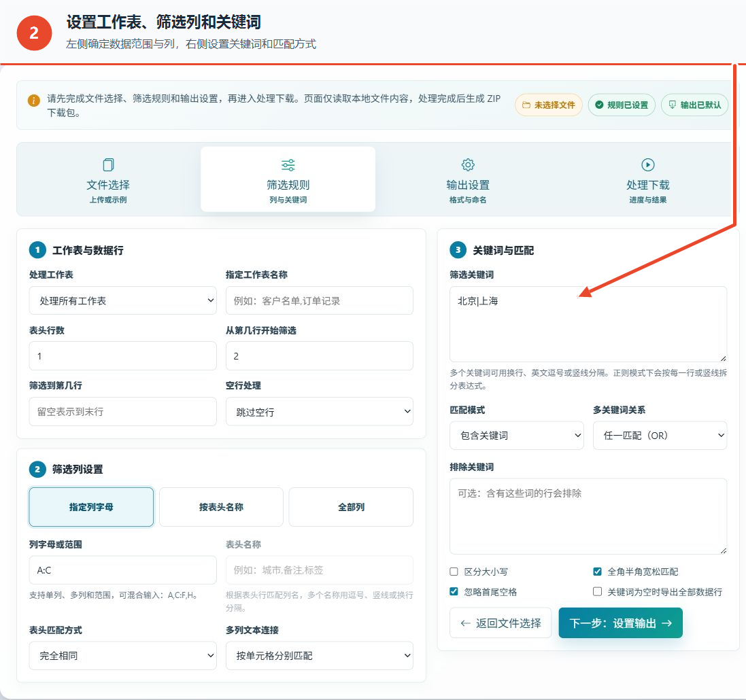Image resolution: width=746 pixels, height=700 pixels.
Task: Click the 规则已设置 status badge
Action: 622,105
